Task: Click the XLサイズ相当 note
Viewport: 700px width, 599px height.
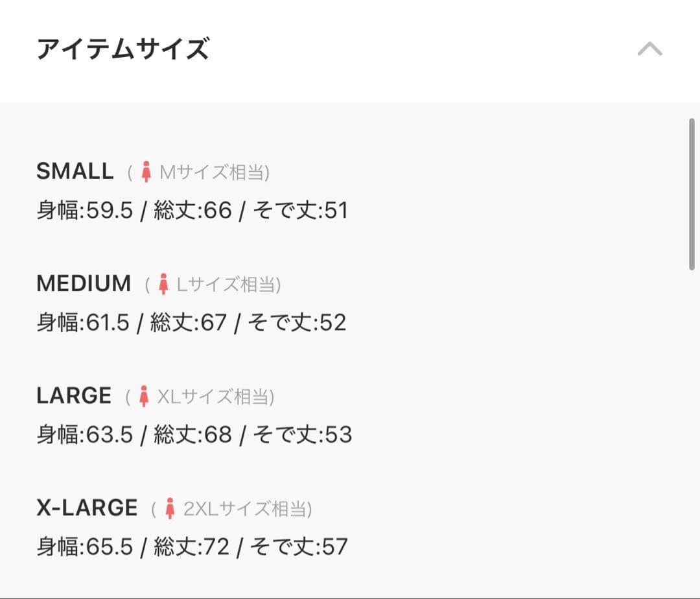Action: tap(215, 397)
